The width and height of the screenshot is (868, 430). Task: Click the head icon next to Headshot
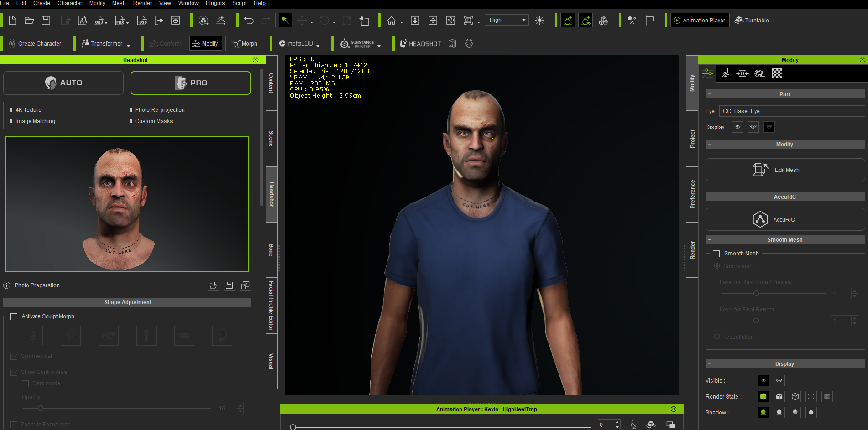469,44
